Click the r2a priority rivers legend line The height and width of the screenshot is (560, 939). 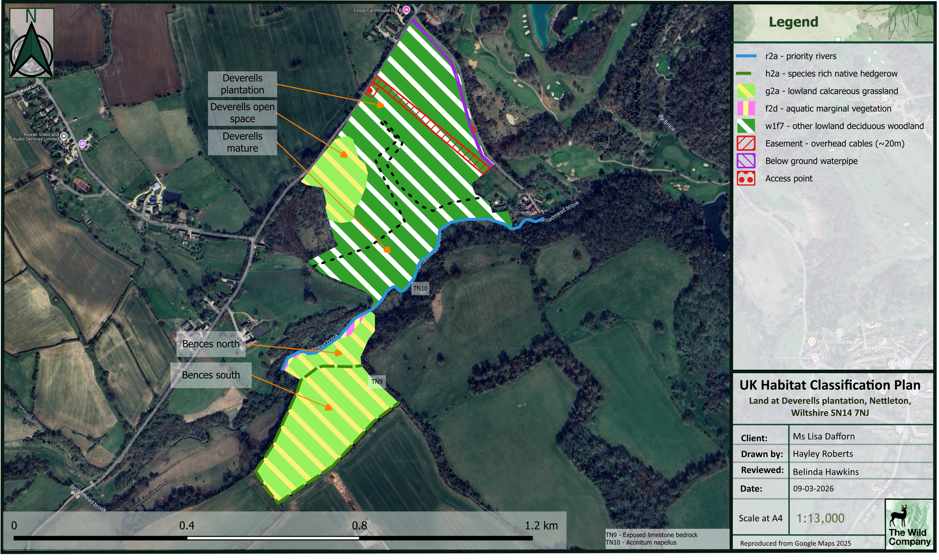pos(746,56)
